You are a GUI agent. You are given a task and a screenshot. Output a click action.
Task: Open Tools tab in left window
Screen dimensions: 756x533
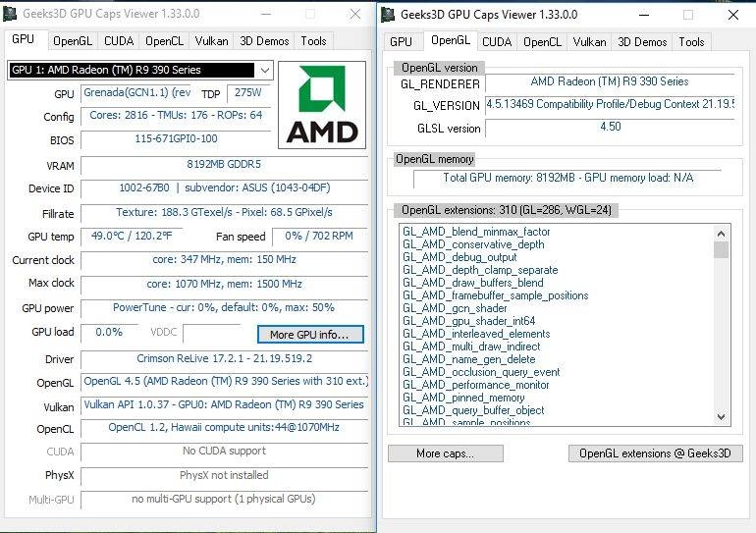click(x=313, y=41)
